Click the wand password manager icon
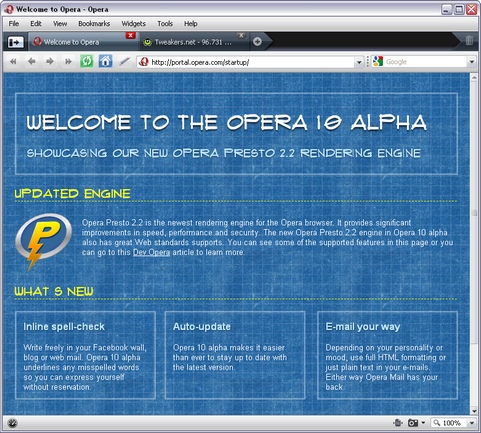481x433 pixels. click(x=124, y=61)
